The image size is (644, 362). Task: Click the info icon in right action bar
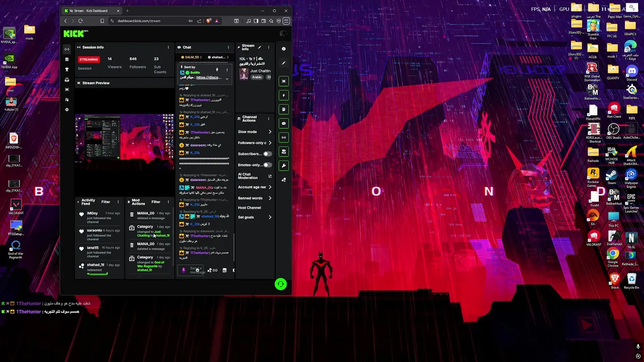click(x=284, y=49)
